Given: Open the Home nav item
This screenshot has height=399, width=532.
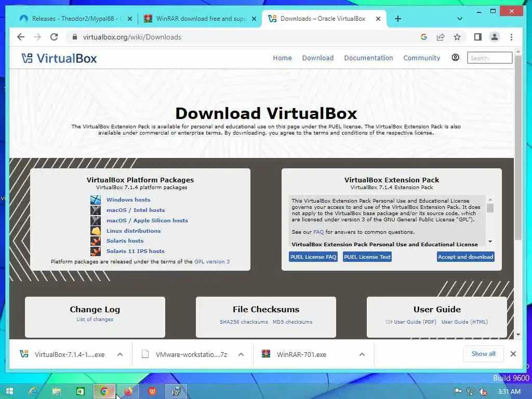Looking at the screenshot, I should (282, 58).
